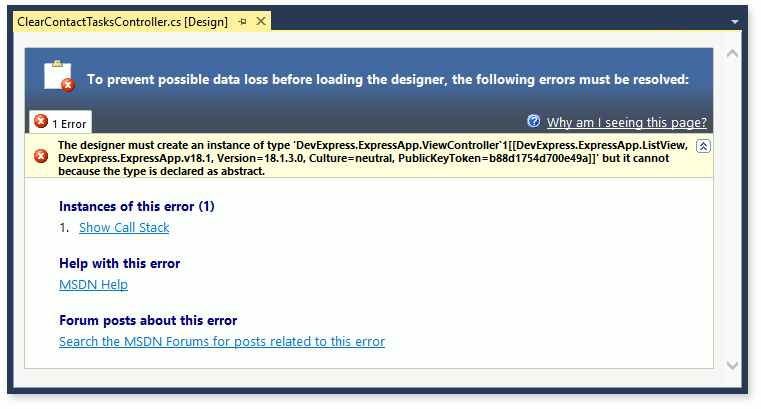Image resolution: width=761 pixels, height=409 pixels.
Task: Open the document tabs overflow dropdown arrow
Action: pyautogui.click(x=735, y=22)
